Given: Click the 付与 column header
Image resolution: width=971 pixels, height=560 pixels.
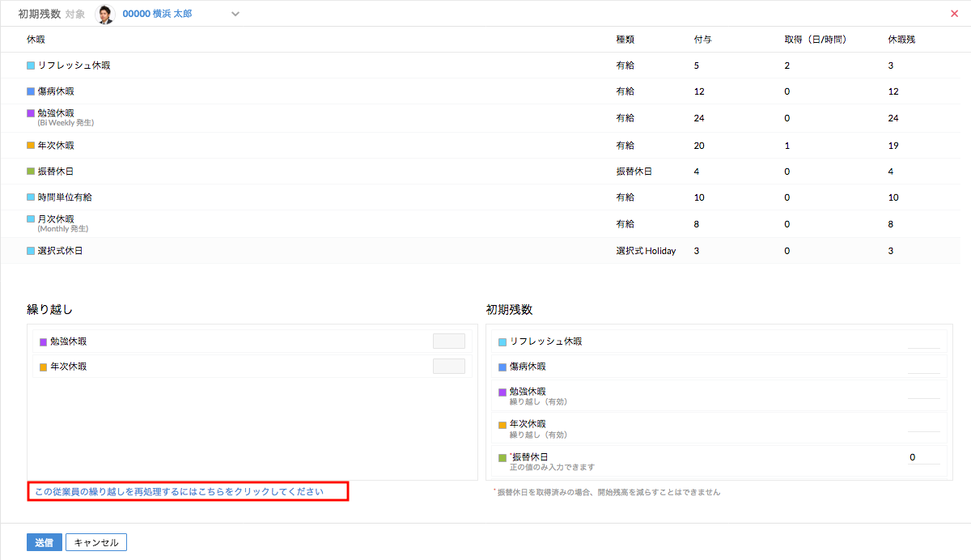Looking at the screenshot, I should pyautogui.click(x=702, y=40).
